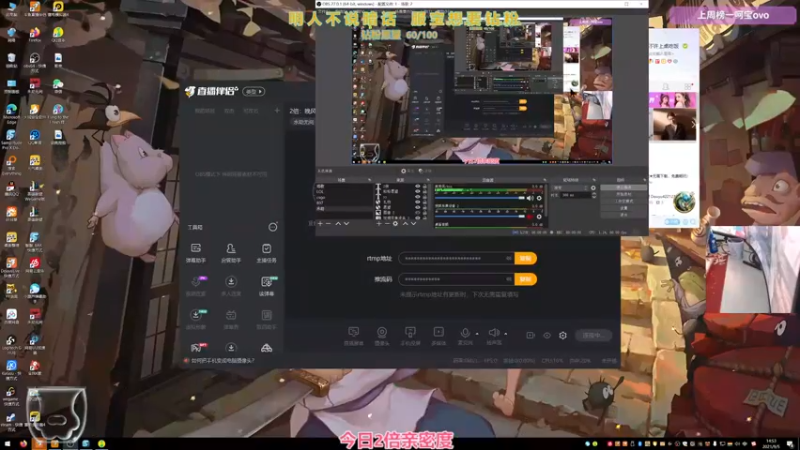Open the OBS scene transition type dropdown
The height and width of the screenshot is (450, 800).
click(x=570, y=188)
